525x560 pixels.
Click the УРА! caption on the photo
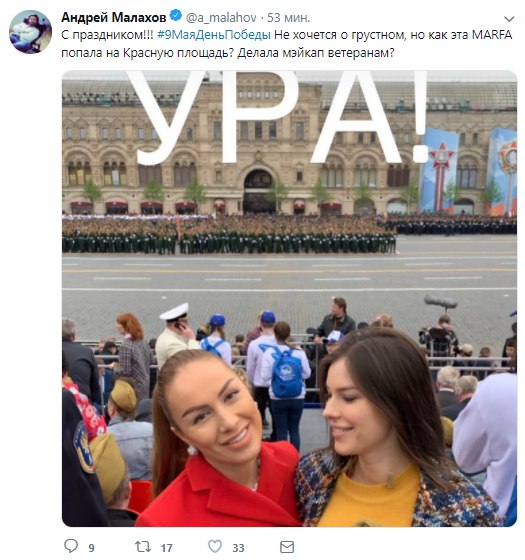278,118
